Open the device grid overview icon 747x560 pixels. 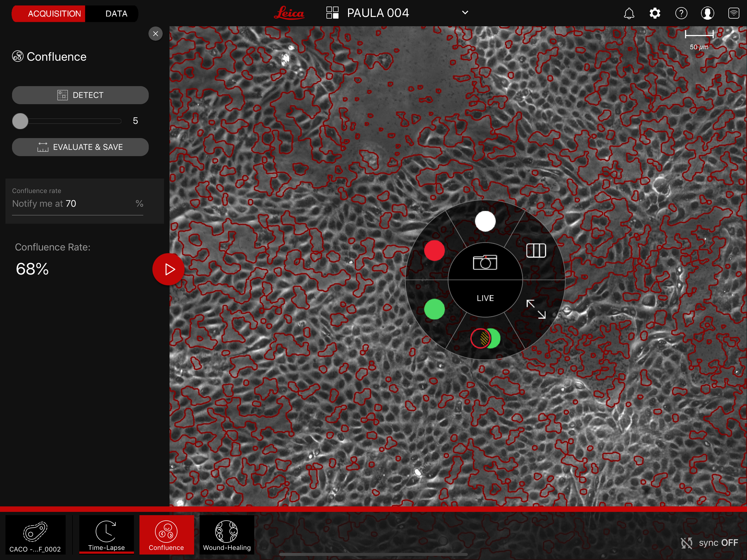332,13
